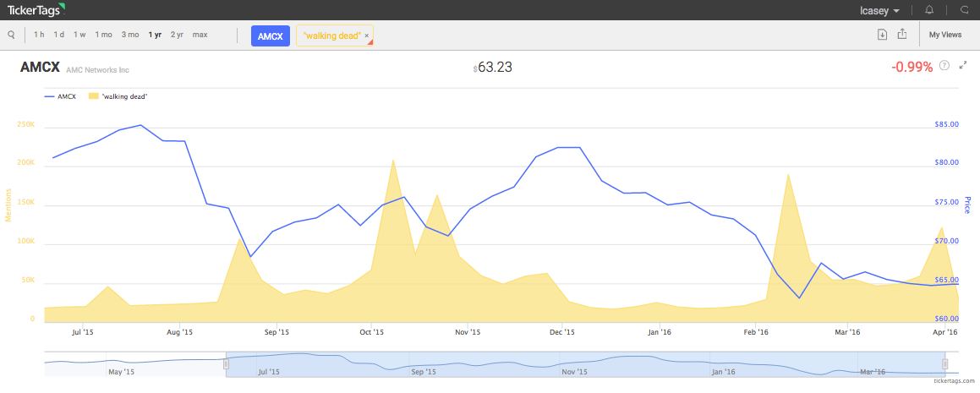Screen dimensions: 980x393
Task: Remove the "walking dead" tag
Action: tap(367, 36)
